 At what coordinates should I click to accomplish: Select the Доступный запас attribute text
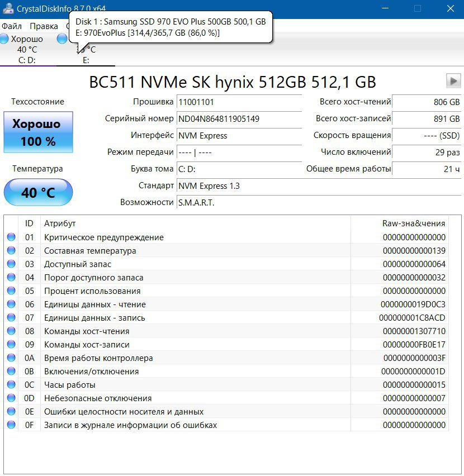coord(78,264)
